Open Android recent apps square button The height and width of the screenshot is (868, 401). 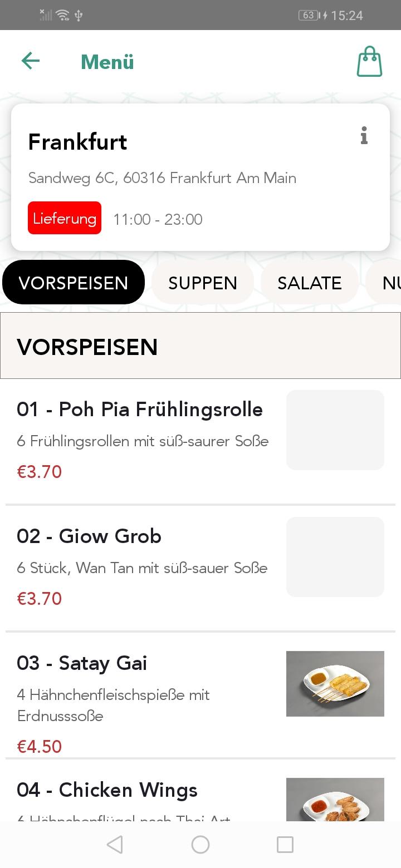click(285, 845)
